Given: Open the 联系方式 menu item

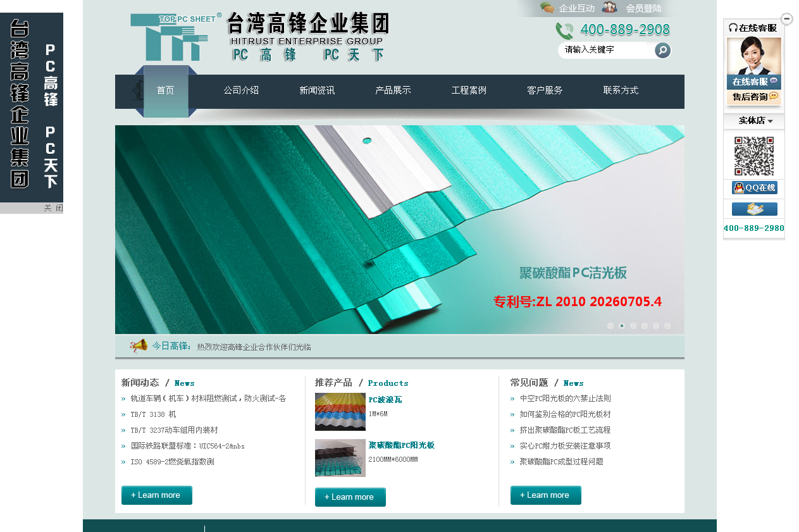Looking at the screenshot, I should (621, 90).
